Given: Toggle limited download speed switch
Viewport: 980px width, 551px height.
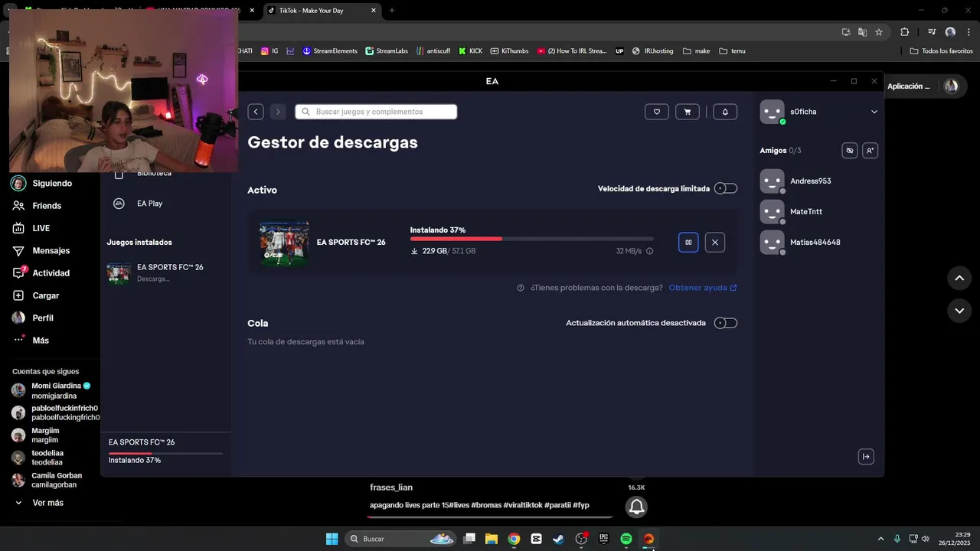Looking at the screenshot, I should click(726, 188).
